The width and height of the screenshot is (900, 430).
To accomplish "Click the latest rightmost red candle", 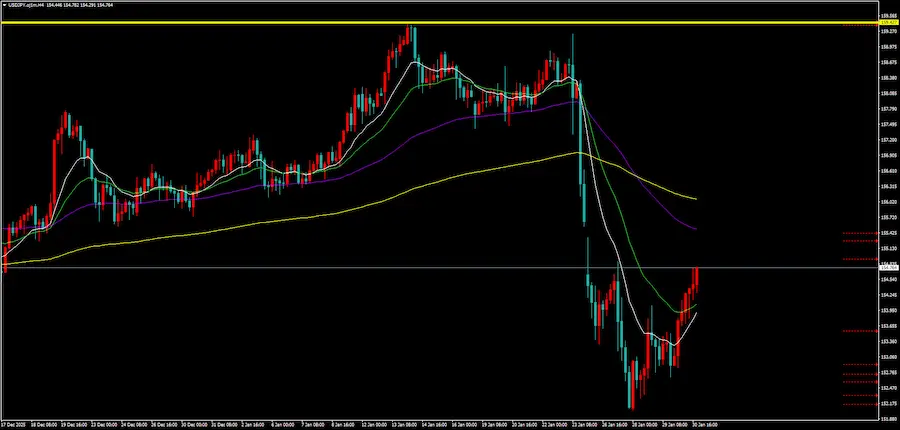I will pos(695,278).
